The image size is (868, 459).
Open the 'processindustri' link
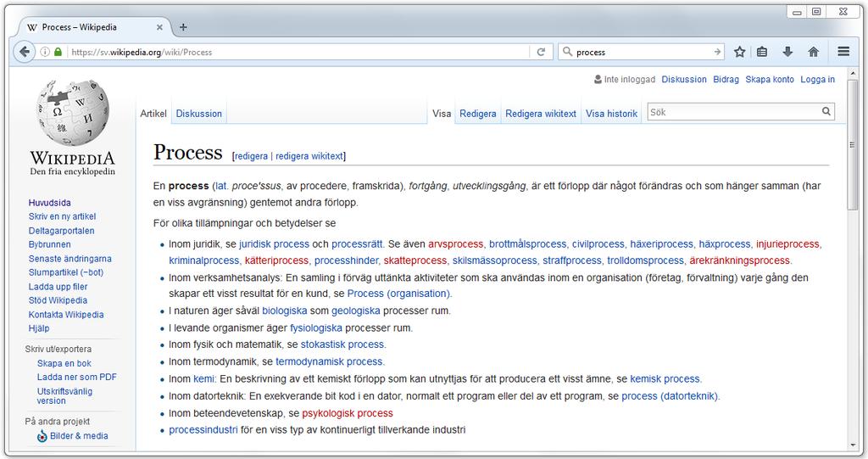click(x=203, y=430)
